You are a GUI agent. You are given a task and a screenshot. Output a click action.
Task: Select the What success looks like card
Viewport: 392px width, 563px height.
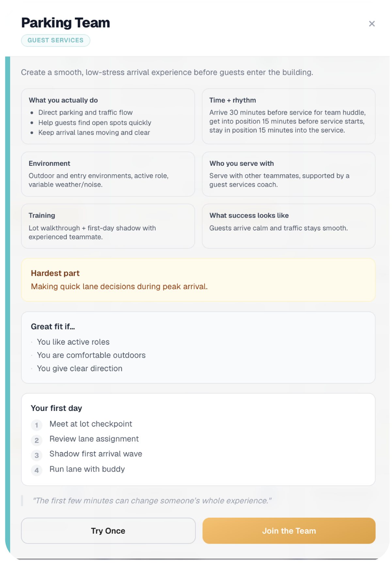click(289, 226)
